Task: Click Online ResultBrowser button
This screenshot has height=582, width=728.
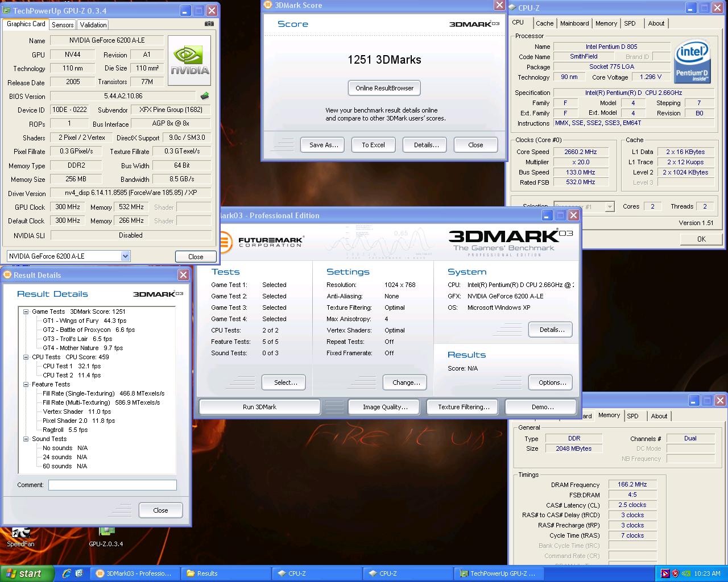Action: click(x=384, y=88)
